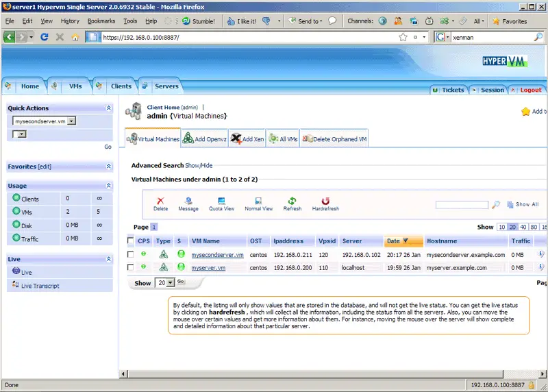
Task: Sort by the Date column header
Action: click(x=403, y=241)
